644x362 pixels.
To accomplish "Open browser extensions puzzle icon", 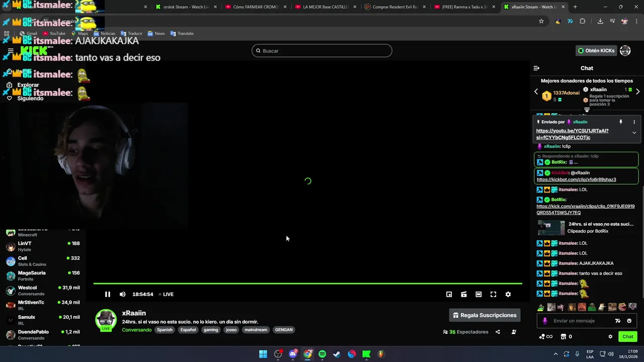I will tap(583, 21).
